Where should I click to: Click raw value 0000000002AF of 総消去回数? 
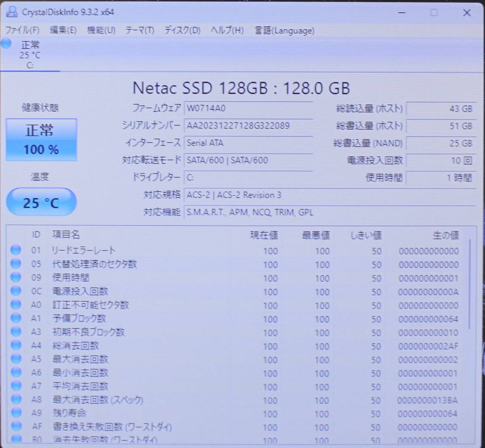click(428, 347)
